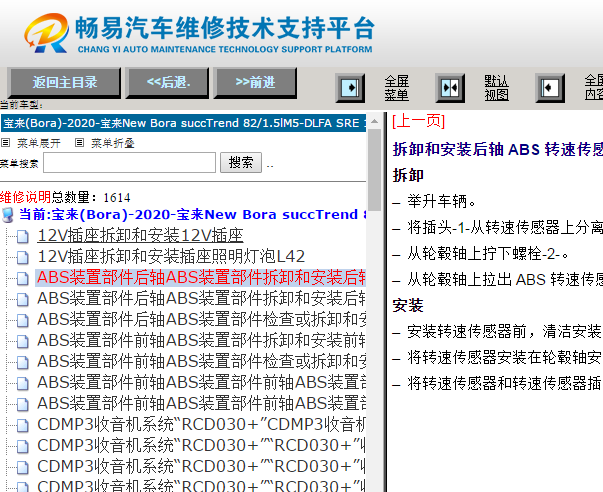Click the 畅易汽车维修技术支持平台 logo
Viewport: 603px width, 492px height.
click(x=199, y=33)
